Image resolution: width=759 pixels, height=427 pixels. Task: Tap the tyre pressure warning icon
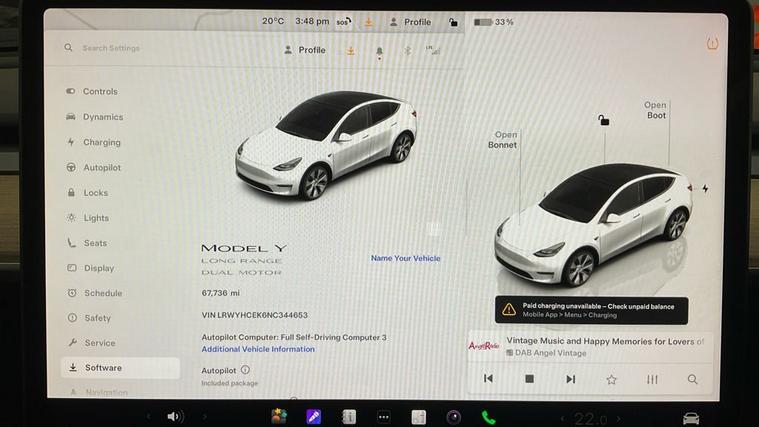point(712,44)
